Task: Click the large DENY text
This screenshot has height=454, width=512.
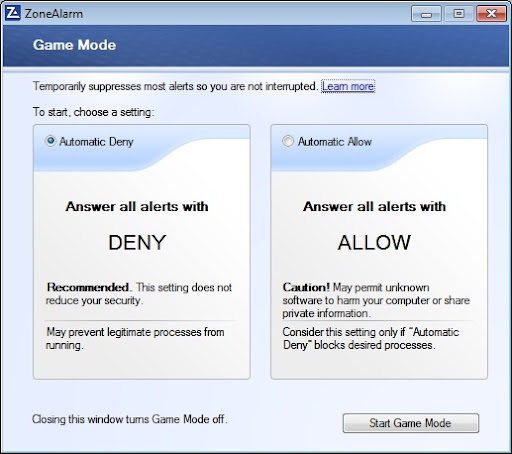Action: click(137, 242)
